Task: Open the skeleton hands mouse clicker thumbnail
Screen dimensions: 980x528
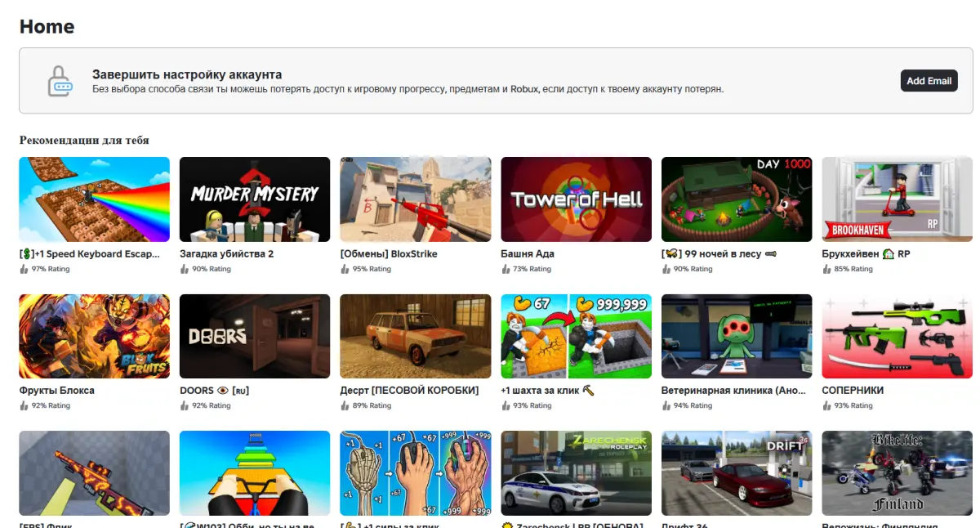Action: (416, 473)
